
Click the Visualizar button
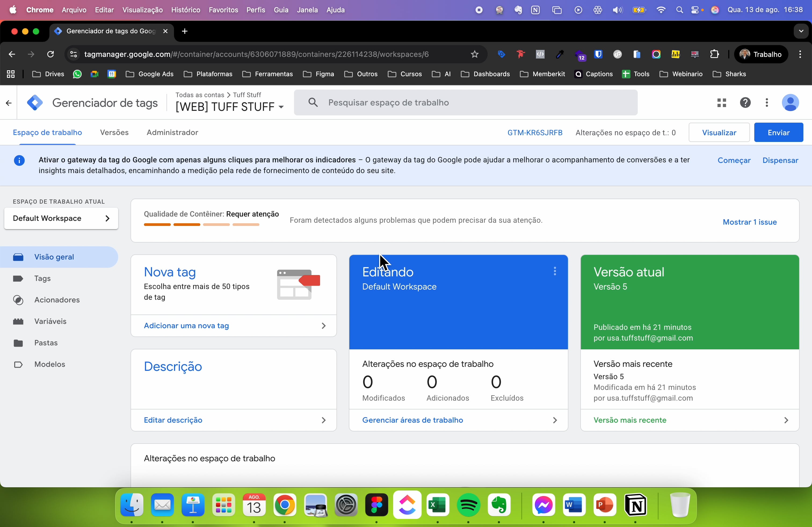[719, 133]
